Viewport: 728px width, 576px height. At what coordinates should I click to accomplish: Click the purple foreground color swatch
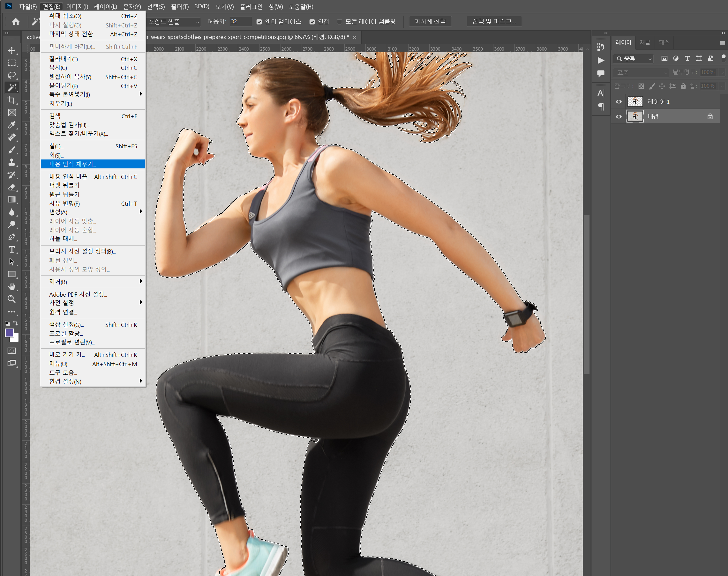10,333
